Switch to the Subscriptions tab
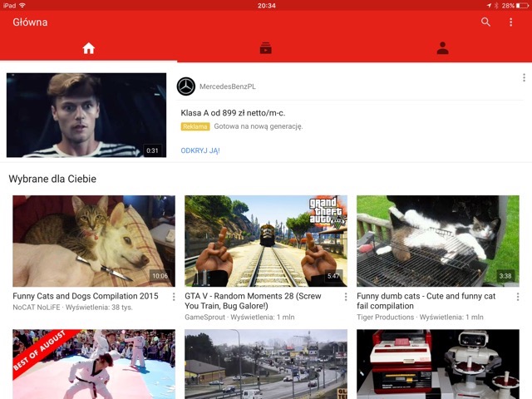The height and width of the screenshot is (399, 532). (266, 48)
